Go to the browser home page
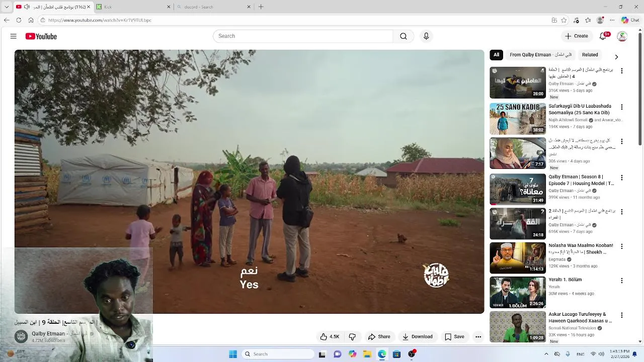 pyautogui.click(x=31, y=20)
